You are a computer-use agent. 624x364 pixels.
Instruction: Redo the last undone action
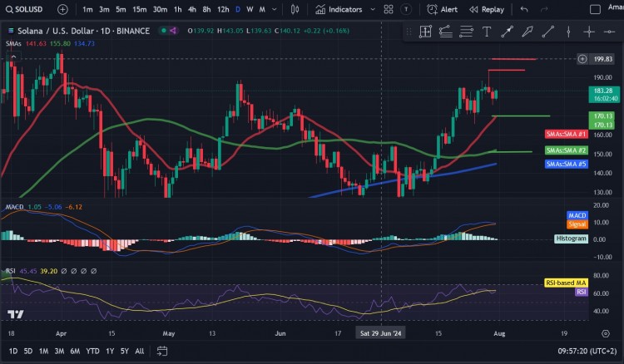point(544,9)
